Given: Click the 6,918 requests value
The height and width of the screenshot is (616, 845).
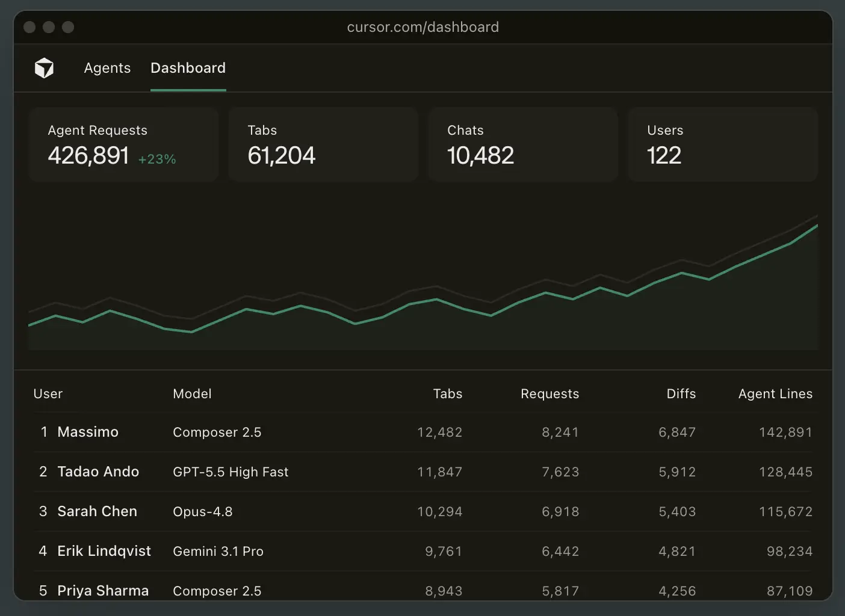Looking at the screenshot, I should (x=560, y=512).
